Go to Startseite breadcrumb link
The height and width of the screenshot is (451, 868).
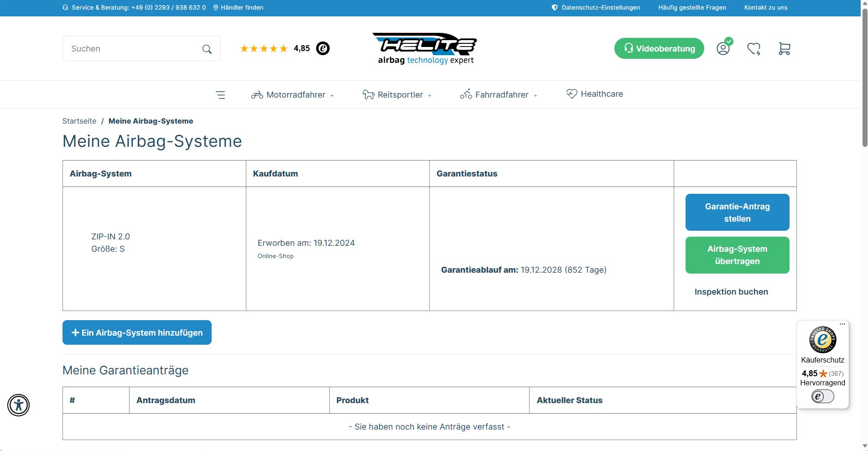[79, 121]
